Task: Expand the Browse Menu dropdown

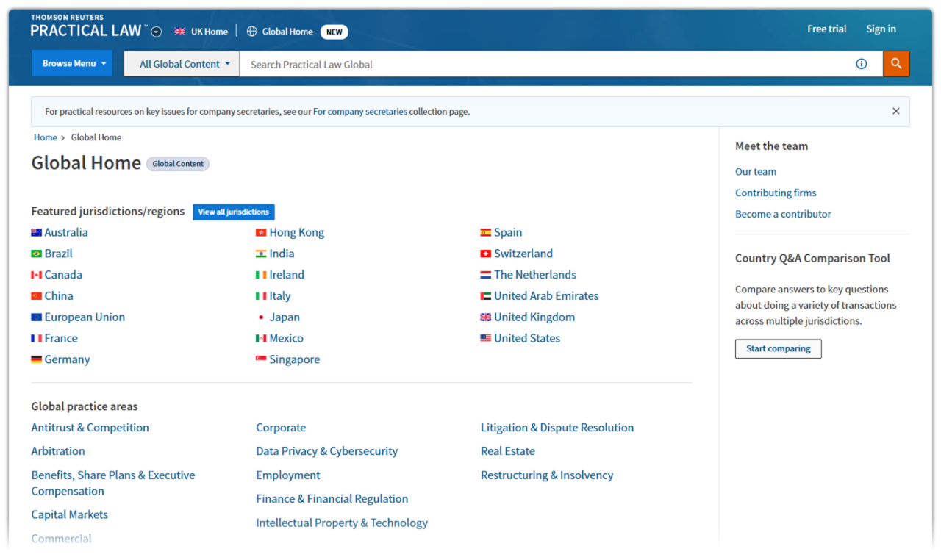Action: click(x=72, y=64)
